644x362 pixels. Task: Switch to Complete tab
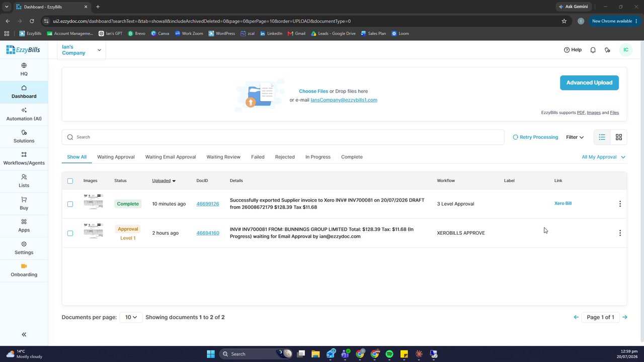pyautogui.click(x=352, y=157)
